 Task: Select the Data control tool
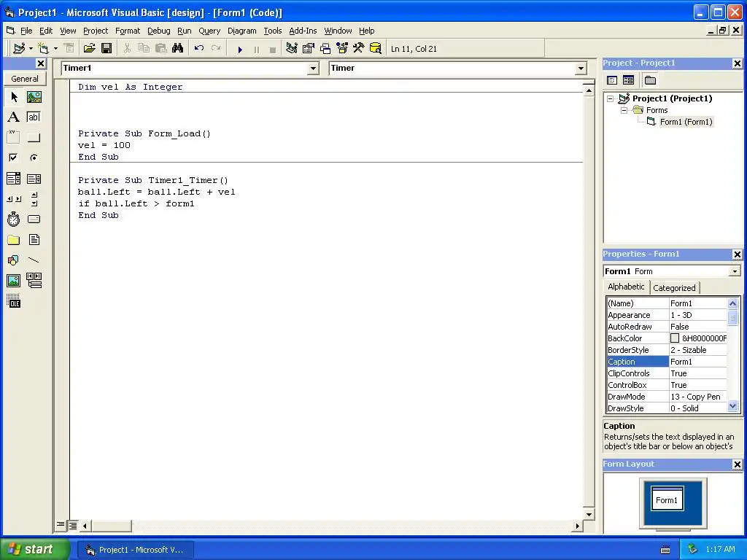[x=34, y=281]
